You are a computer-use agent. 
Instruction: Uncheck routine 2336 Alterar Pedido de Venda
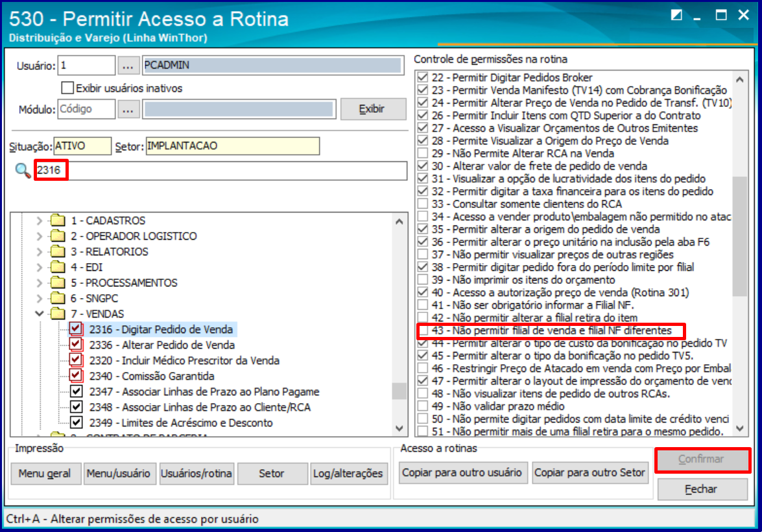click(x=76, y=345)
